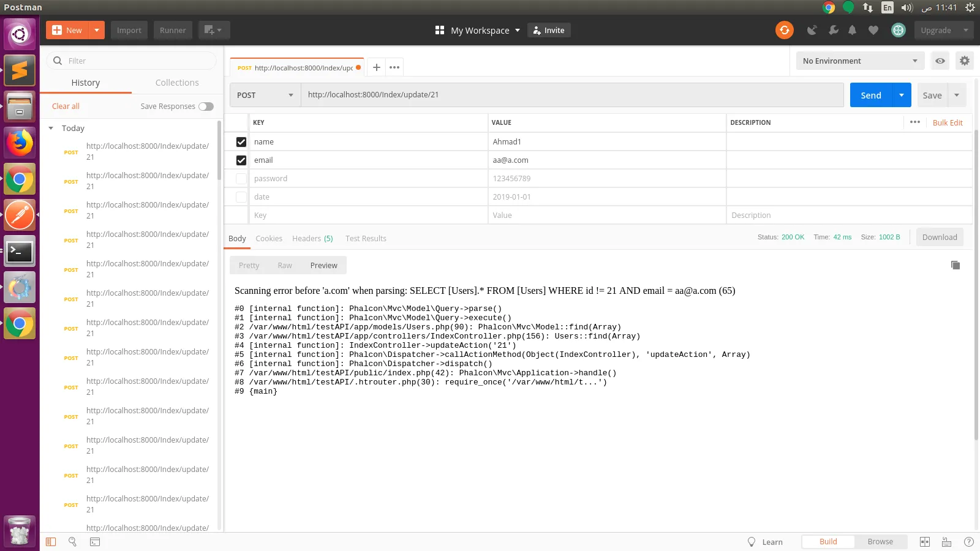Click the Save request button
The height and width of the screenshot is (551, 980).
932,95
